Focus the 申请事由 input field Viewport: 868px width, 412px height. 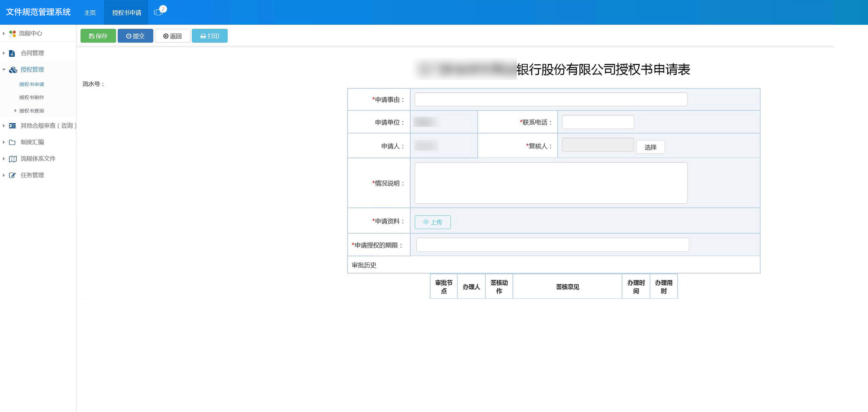[x=551, y=99]
